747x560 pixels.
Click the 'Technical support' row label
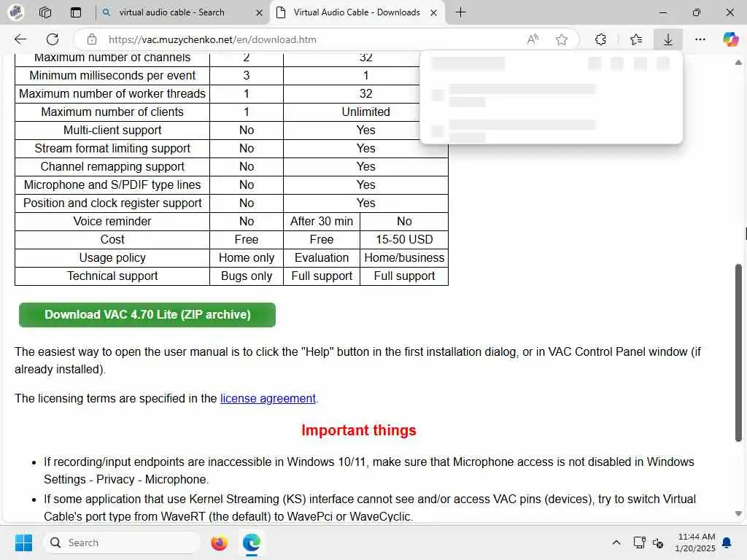[112, 276]
